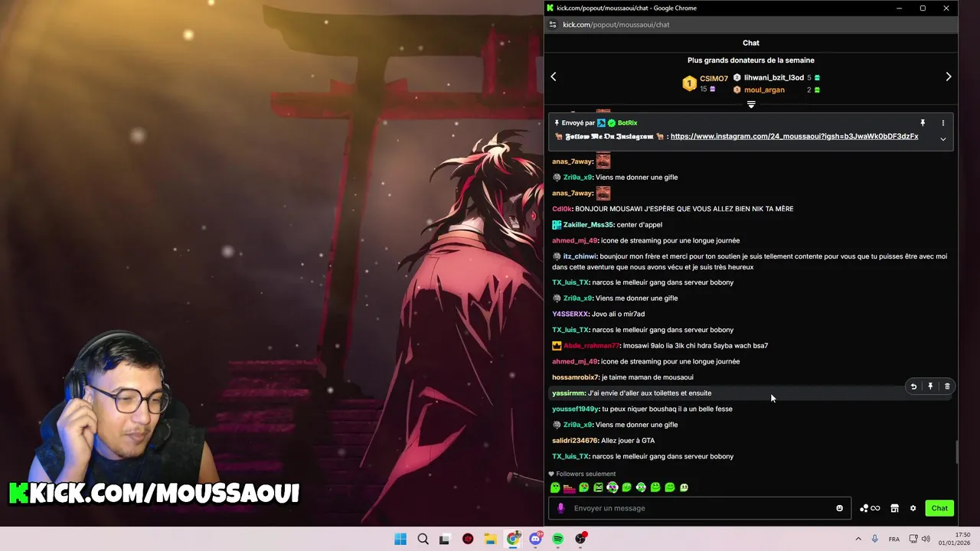Open pinned message three-dot options menu
The image size is (980, 551).
(943, 122)
